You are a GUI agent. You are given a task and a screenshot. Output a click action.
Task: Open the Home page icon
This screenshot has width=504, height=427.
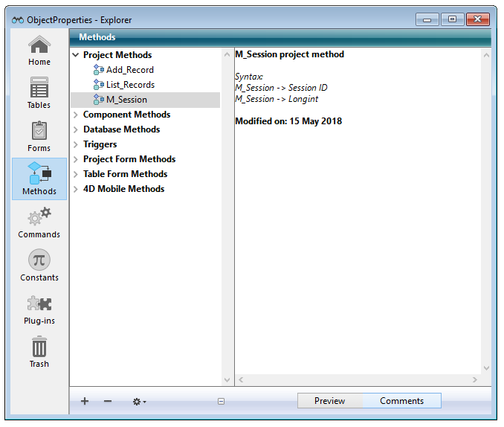39,51
